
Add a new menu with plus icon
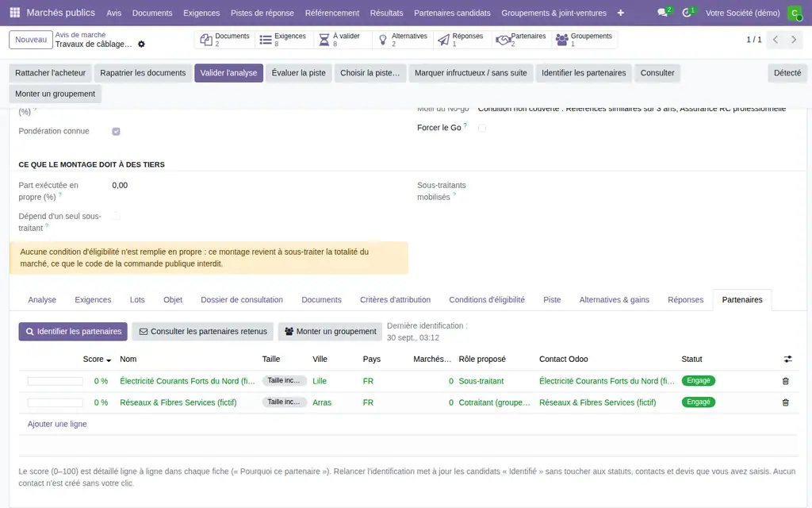pos(620,13)
